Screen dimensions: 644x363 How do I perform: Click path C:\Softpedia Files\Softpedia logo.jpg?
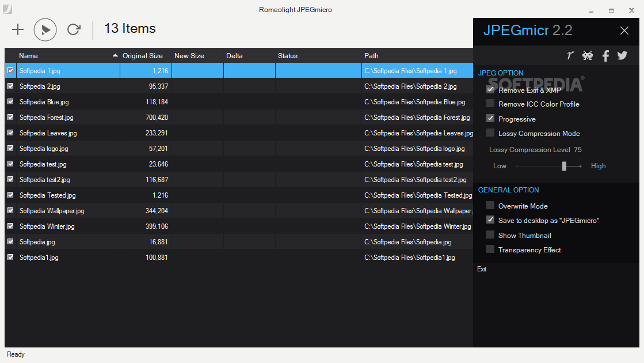pos(414,149)
